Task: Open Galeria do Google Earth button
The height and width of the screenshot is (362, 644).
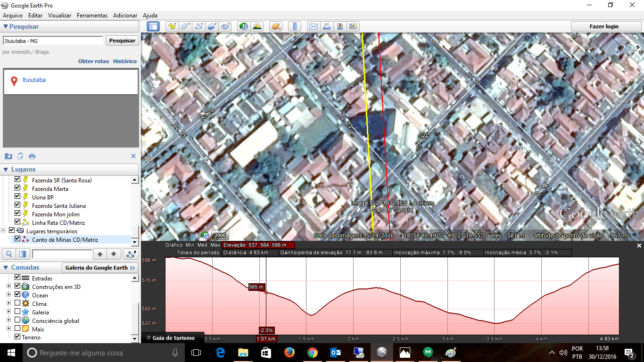Action: click(x=100, y=268)
